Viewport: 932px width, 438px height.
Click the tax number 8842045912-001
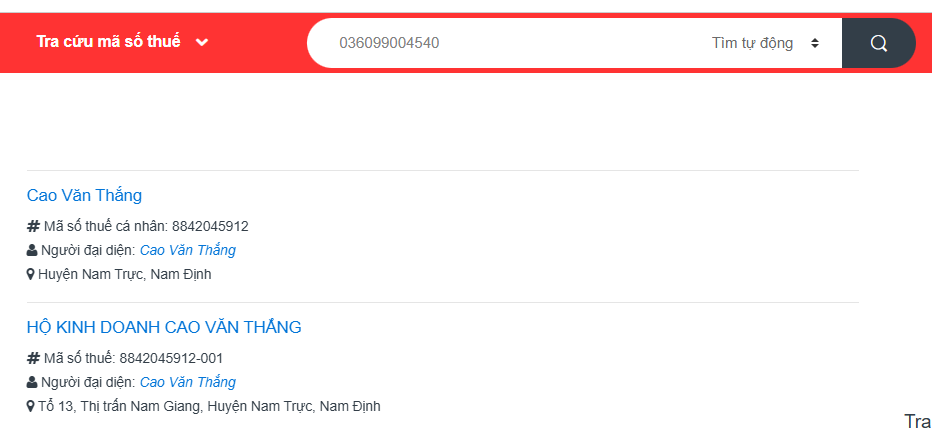171,358
